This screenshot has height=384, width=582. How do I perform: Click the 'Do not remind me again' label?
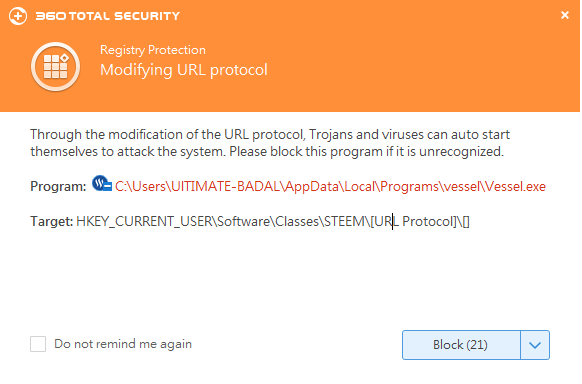coord(123,344)
